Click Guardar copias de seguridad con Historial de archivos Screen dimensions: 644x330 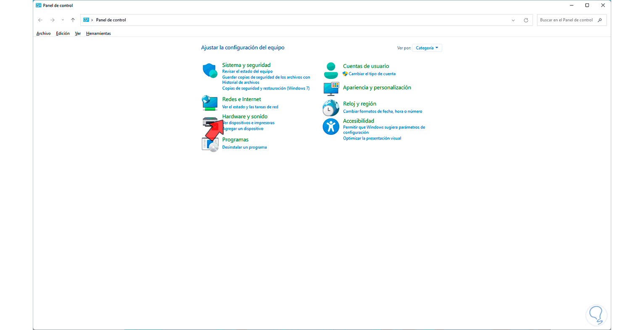pyautogui.click(x=266, y=80)
